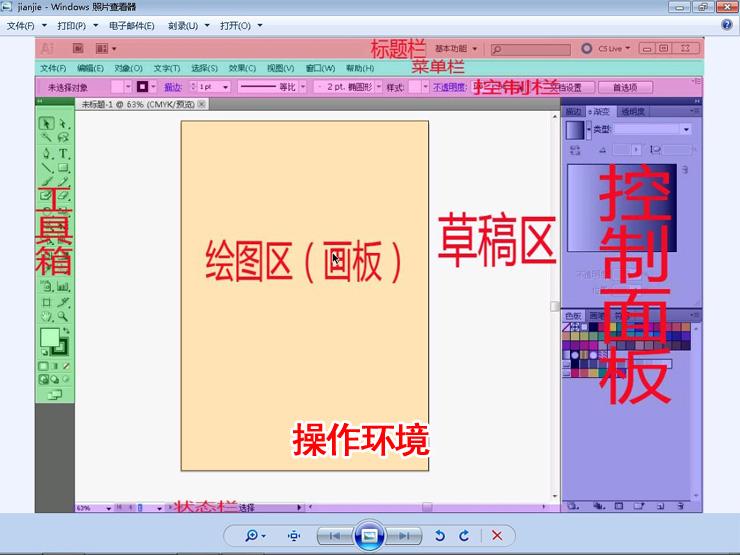Select the Hand tool in toolbox
Image resolution: width=740 pixels, height=555 pixels.
(x=46, y=316)
